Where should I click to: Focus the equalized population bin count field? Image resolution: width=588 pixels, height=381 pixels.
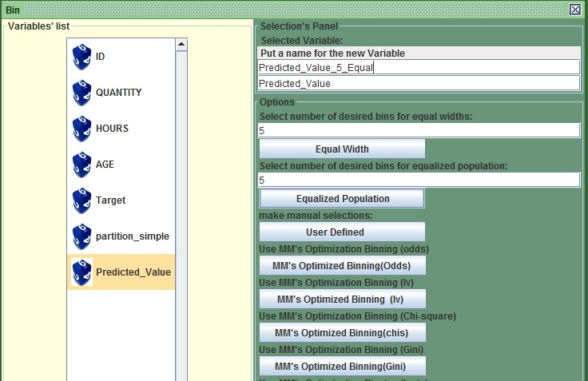[419, 181]
